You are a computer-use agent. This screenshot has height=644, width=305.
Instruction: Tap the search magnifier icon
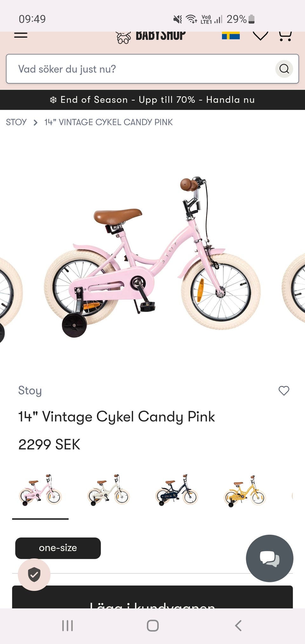coord(284,69)
